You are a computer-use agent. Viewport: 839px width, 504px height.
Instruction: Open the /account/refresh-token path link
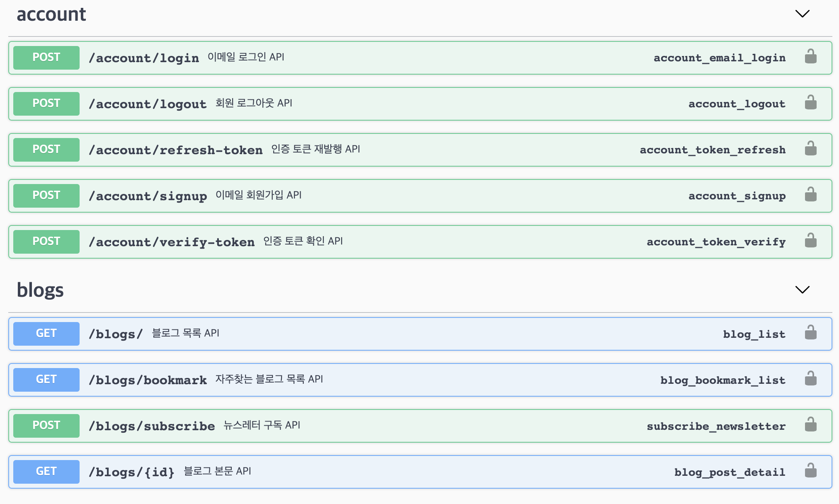coord(176,150)
